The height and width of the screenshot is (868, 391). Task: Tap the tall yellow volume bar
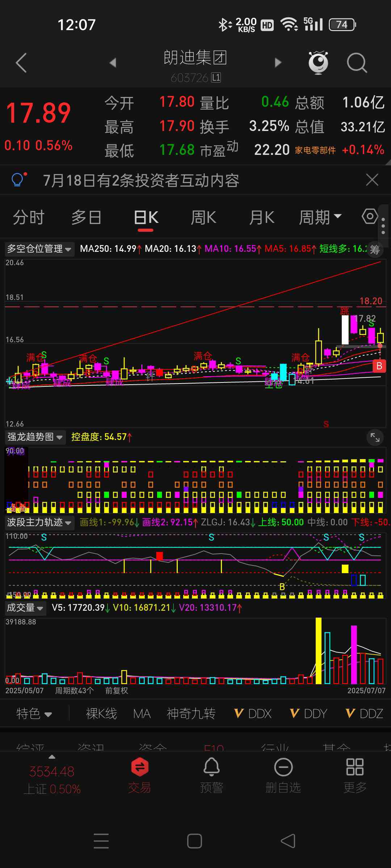(319, 651)
